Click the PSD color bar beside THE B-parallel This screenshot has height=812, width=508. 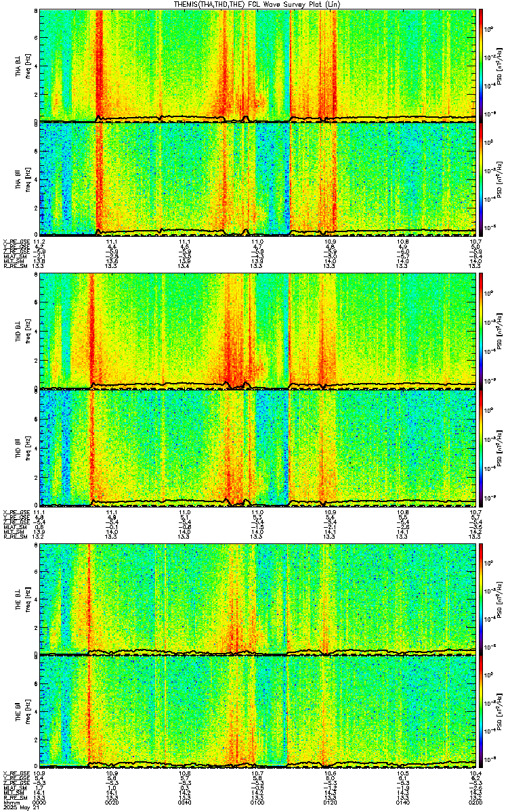click(482, 712)
